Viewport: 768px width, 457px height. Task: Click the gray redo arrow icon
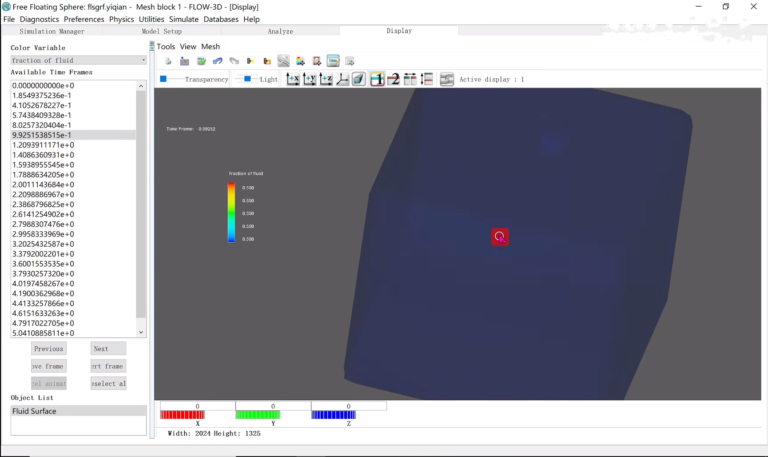[234, 61]
